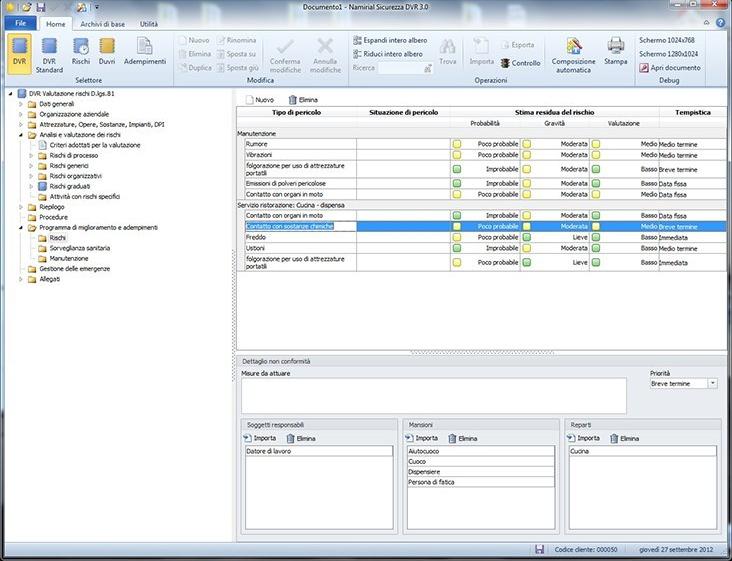The width and height of the screenshot is (732, 561).
Task: Expand the Rischi di processo node
Action: point(31,156)
